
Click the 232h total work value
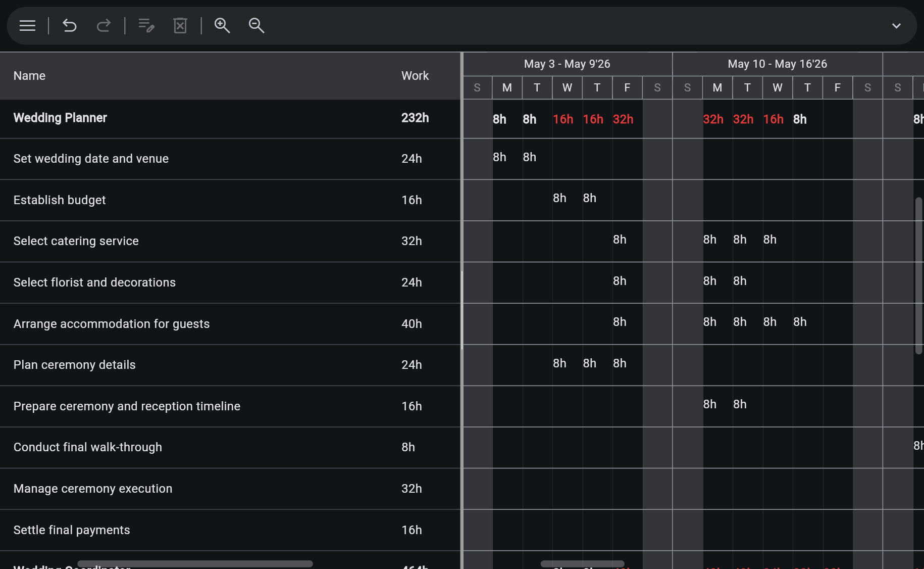coord(415,118)
